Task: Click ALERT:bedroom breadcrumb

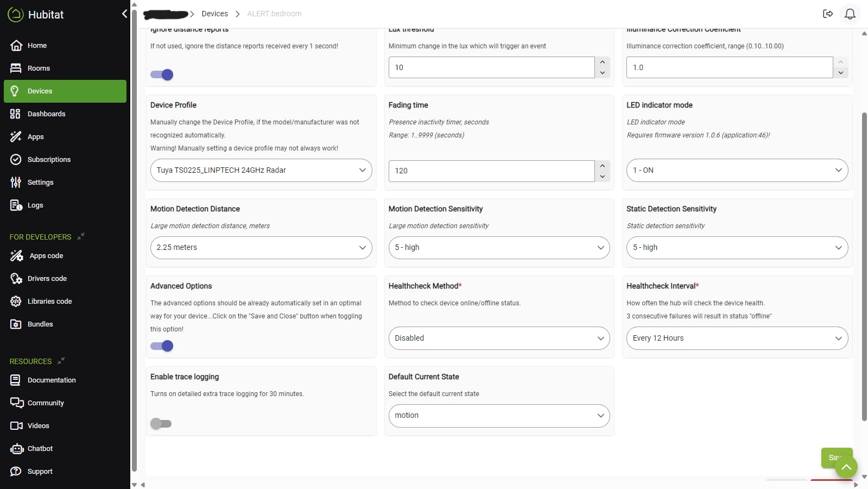Action: [274, 14]
